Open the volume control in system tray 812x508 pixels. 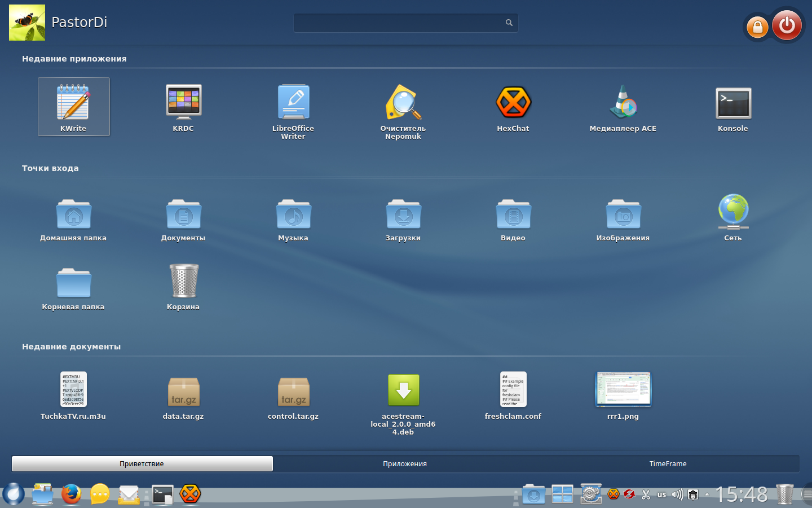coord(677,494)
